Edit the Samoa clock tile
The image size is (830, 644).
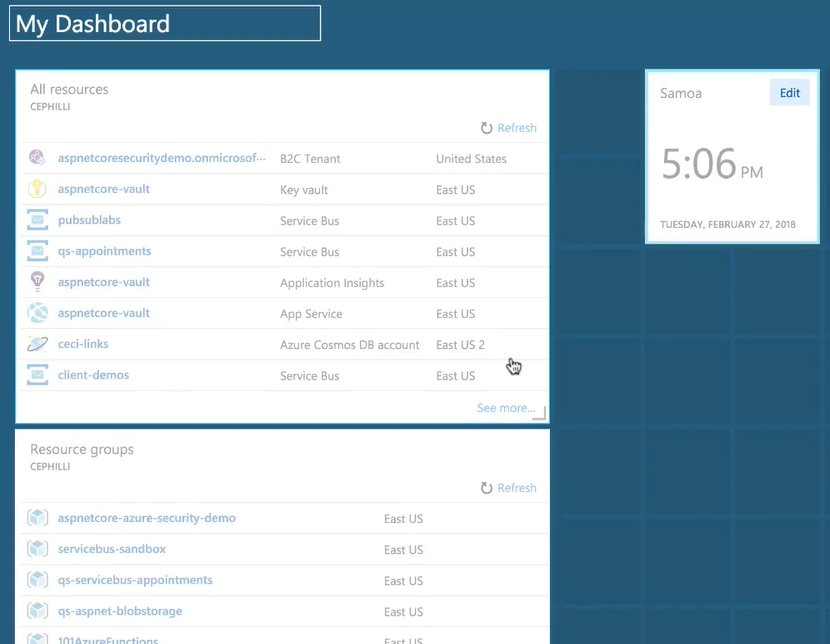click(x=789, y=93)
